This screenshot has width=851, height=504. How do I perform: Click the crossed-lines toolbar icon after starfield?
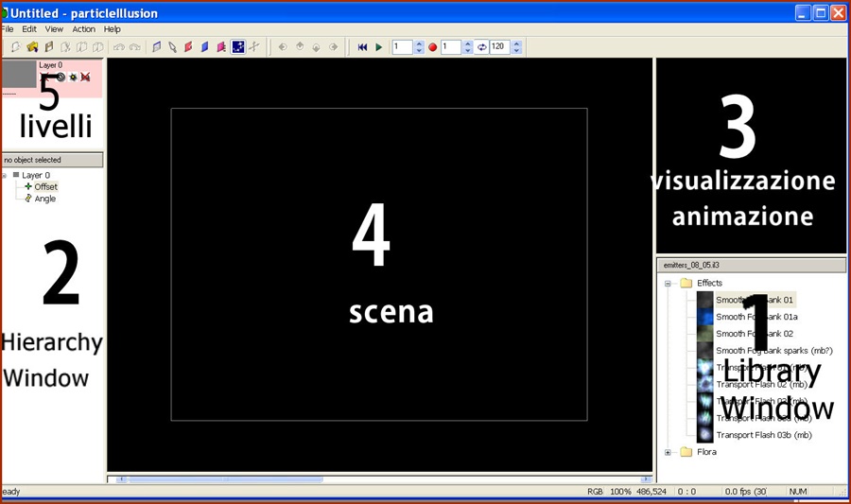(254, 47)
